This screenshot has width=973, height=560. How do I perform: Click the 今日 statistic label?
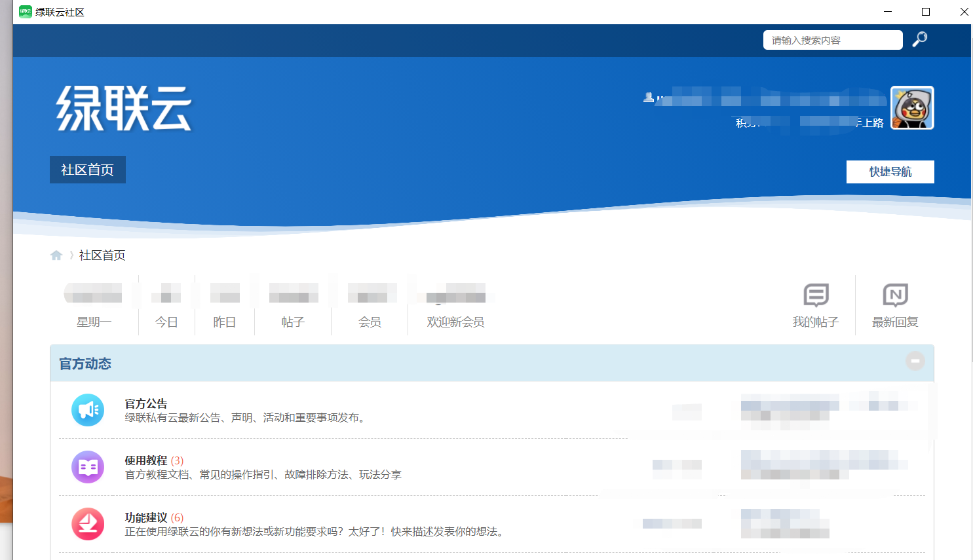[166, 322]
